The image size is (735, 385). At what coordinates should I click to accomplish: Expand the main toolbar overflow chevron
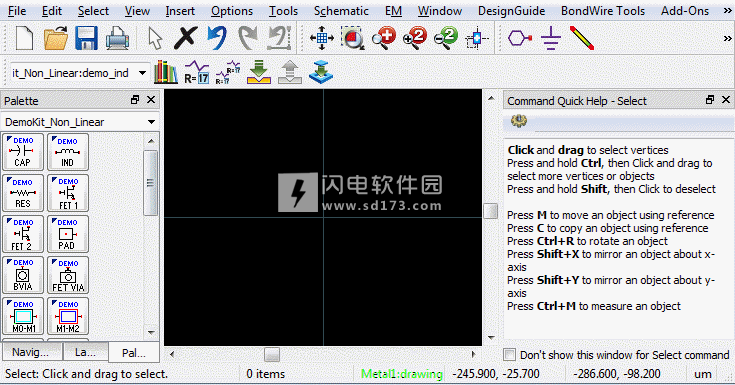[x=728, y=38]
